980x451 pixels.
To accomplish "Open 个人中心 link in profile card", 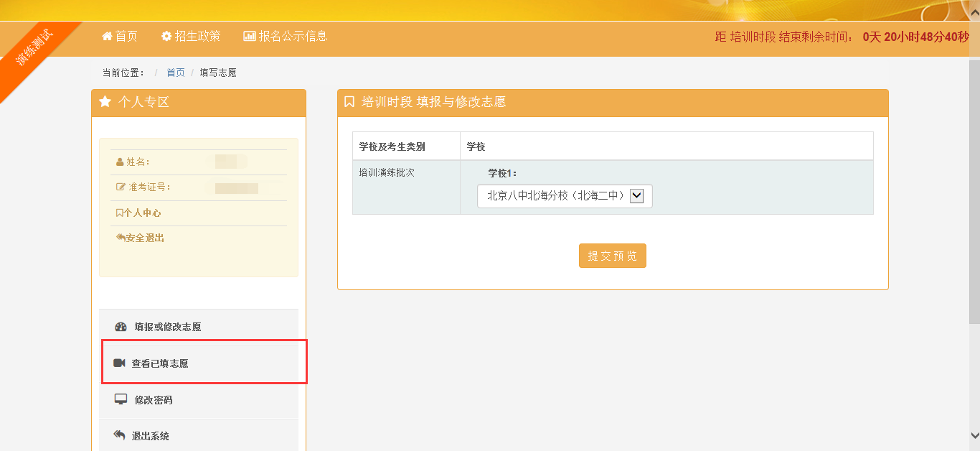I will pos(138,213).
